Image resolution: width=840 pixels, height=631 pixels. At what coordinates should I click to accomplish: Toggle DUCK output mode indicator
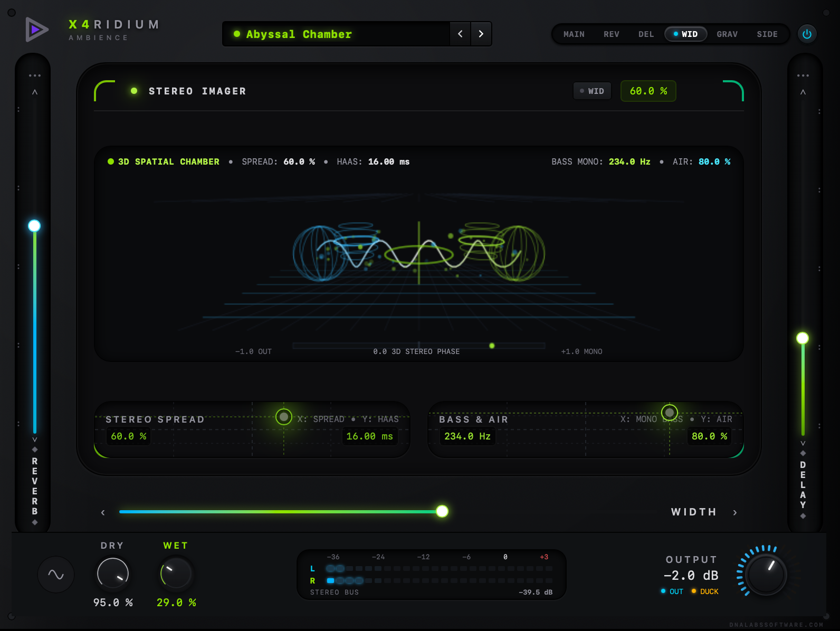pos(705,591)
